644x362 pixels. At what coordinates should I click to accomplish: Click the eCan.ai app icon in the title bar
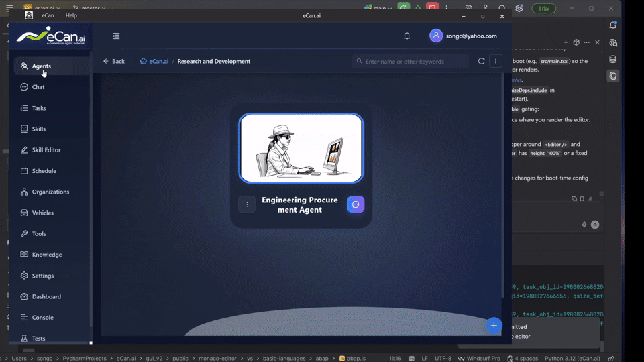[28, 15]
